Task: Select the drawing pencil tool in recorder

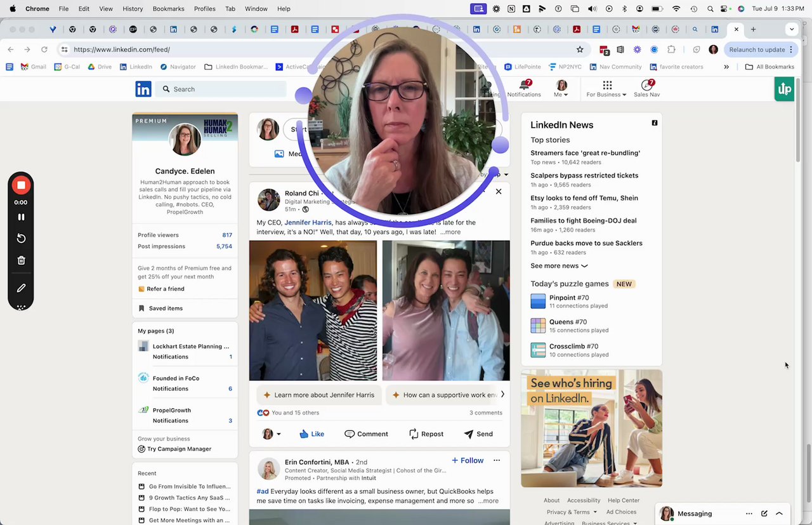Action: tap(21, 288)
